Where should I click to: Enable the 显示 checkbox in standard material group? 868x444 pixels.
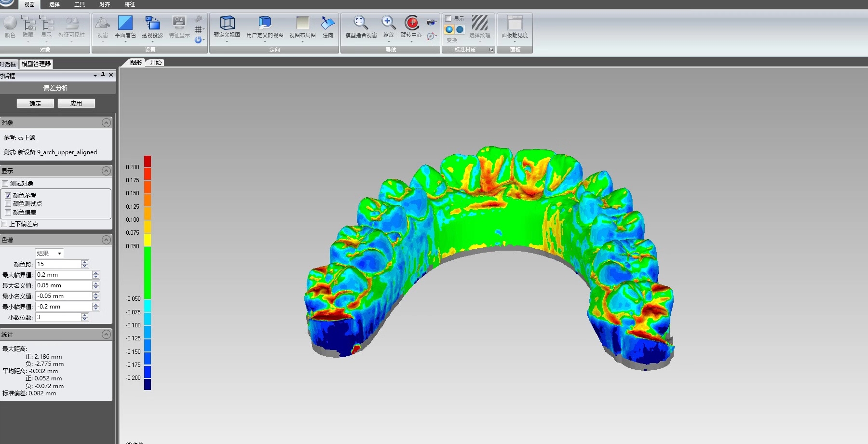click(448, 18)
